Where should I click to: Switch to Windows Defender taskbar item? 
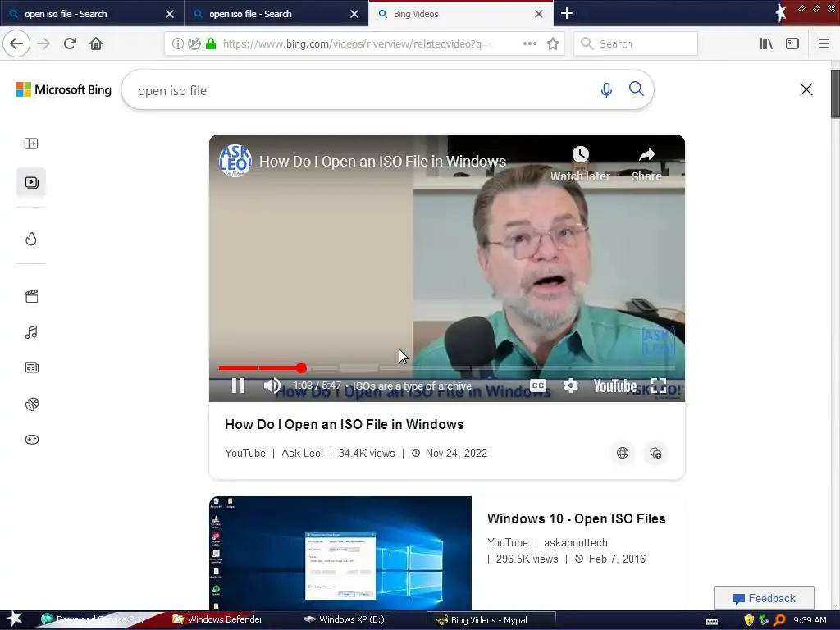(x=217, y=619)
